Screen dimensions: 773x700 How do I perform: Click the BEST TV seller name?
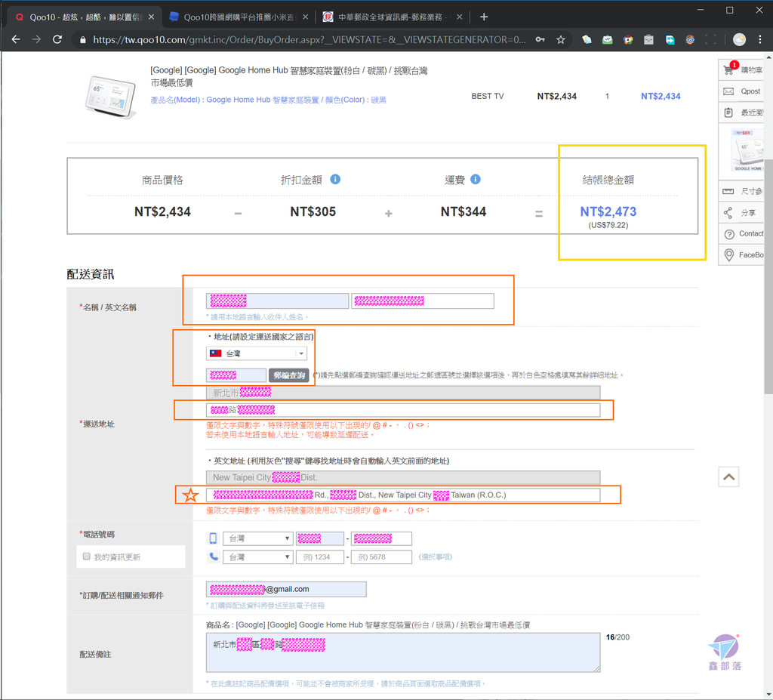pos(488,96)
